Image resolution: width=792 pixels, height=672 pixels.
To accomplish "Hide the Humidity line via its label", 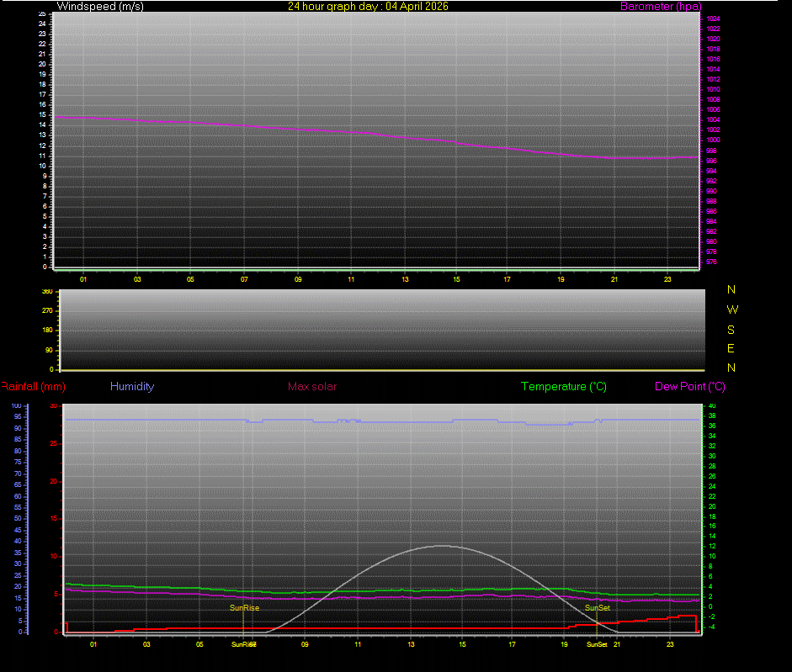I will tap(131, 386).
